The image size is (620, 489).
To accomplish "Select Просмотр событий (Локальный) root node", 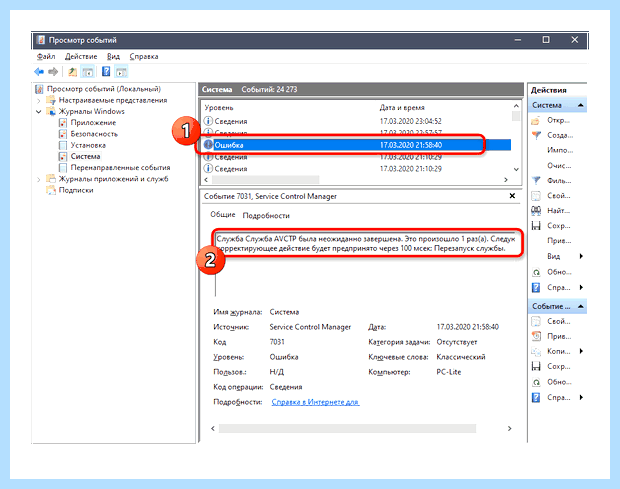I will pyautogui.click(x=104, y=89).
